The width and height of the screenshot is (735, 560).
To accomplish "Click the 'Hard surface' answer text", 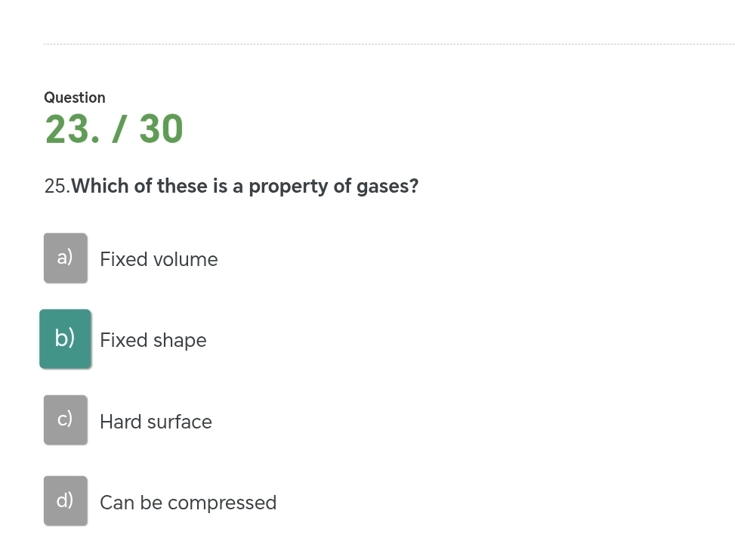I will click(155, 422).
